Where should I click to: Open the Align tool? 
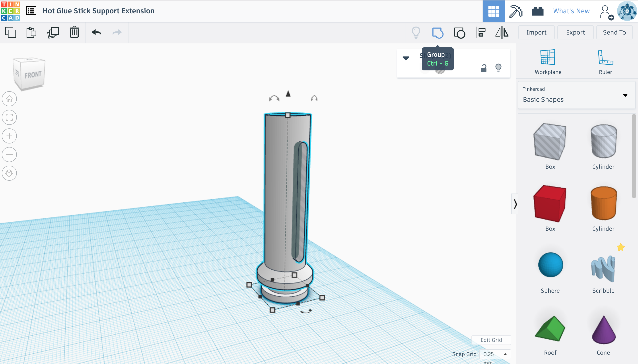[481, 33]
